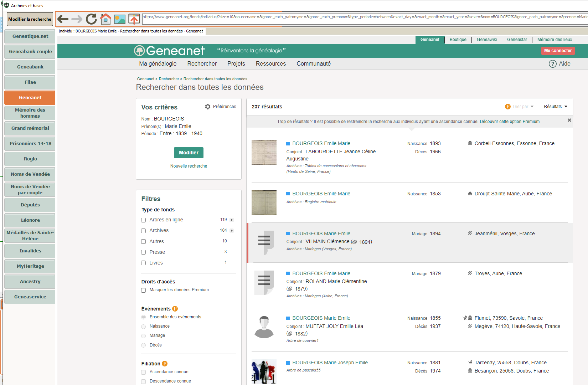
Task: Click the Modifier button
Action: click(x=189, y=153)
